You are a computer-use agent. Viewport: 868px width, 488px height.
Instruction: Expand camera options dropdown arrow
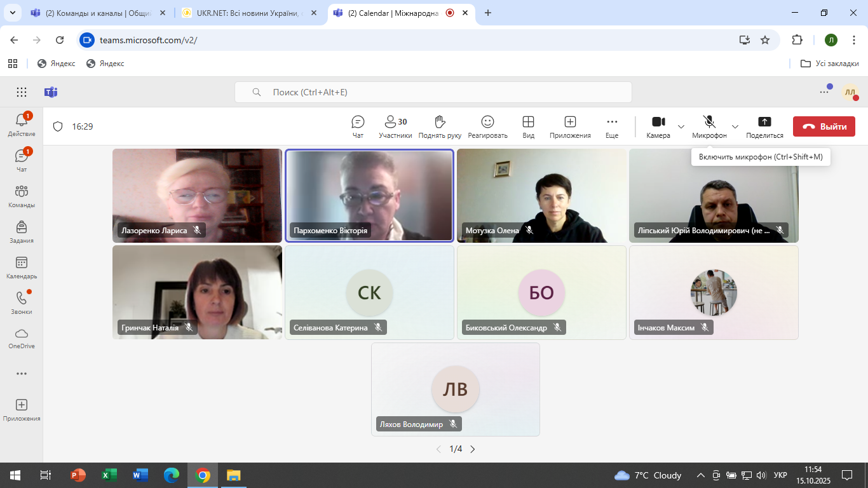tap(681, 126)
